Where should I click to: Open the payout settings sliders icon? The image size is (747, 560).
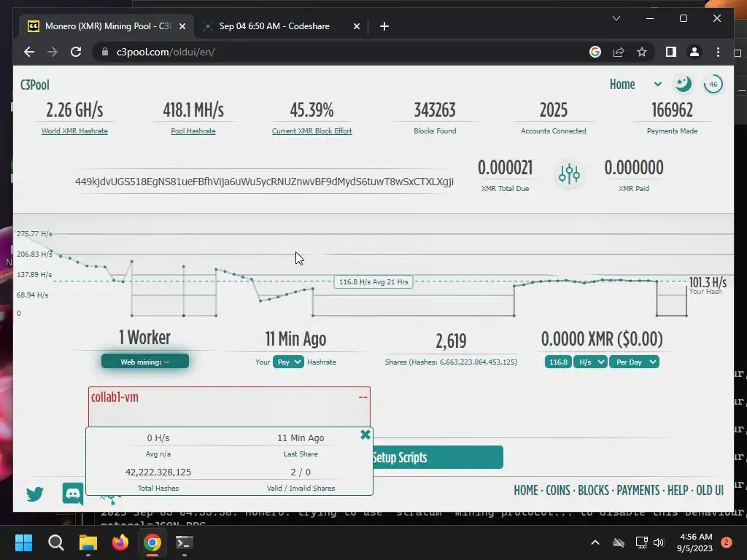click(569, 174)
